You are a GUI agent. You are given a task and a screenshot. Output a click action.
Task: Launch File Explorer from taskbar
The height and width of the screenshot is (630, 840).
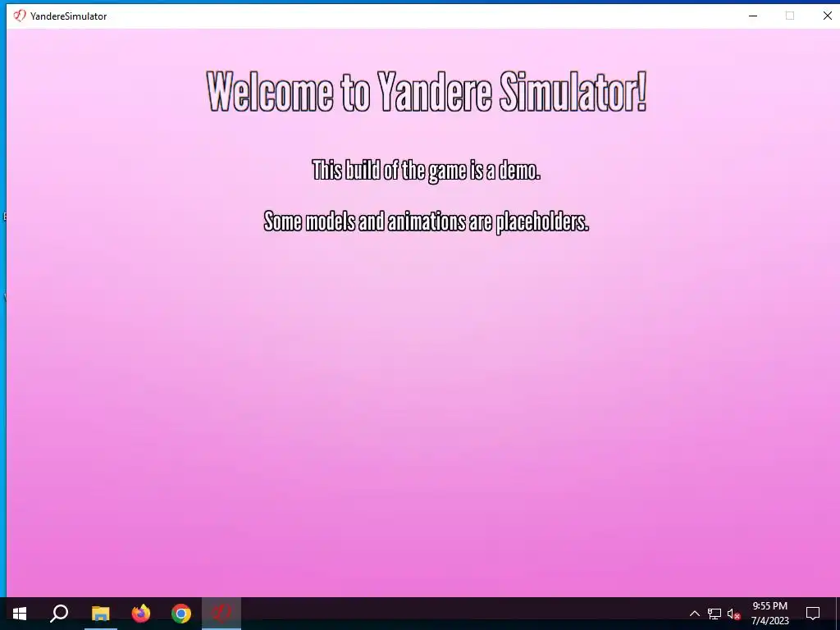click(100, 614)
